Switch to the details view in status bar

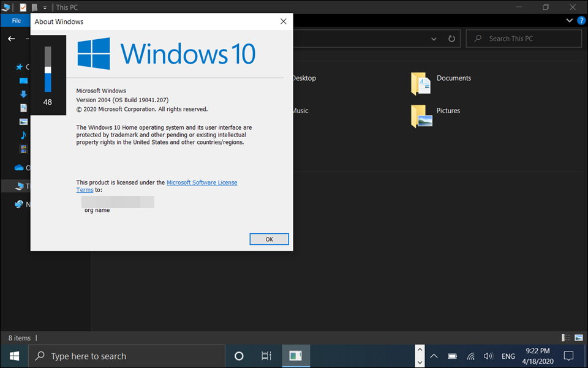[566, 337]
